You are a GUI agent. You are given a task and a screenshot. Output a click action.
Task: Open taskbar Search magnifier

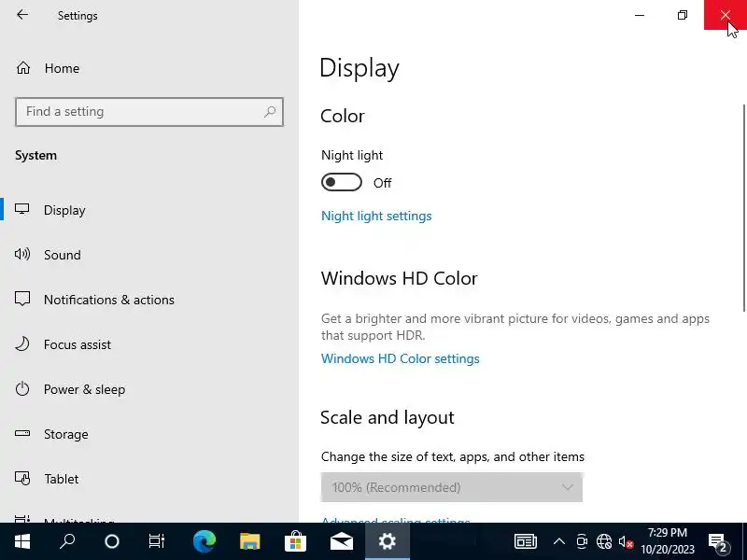click(x=67, y=541)
